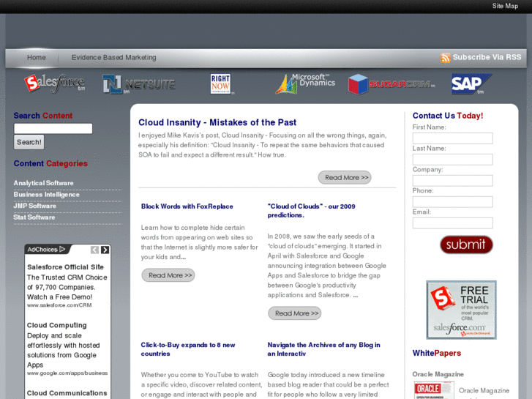Viewport: 532px width, 399px height.
Task: Click the Oracle Magazine heading
Action: (x=438, y=374)
